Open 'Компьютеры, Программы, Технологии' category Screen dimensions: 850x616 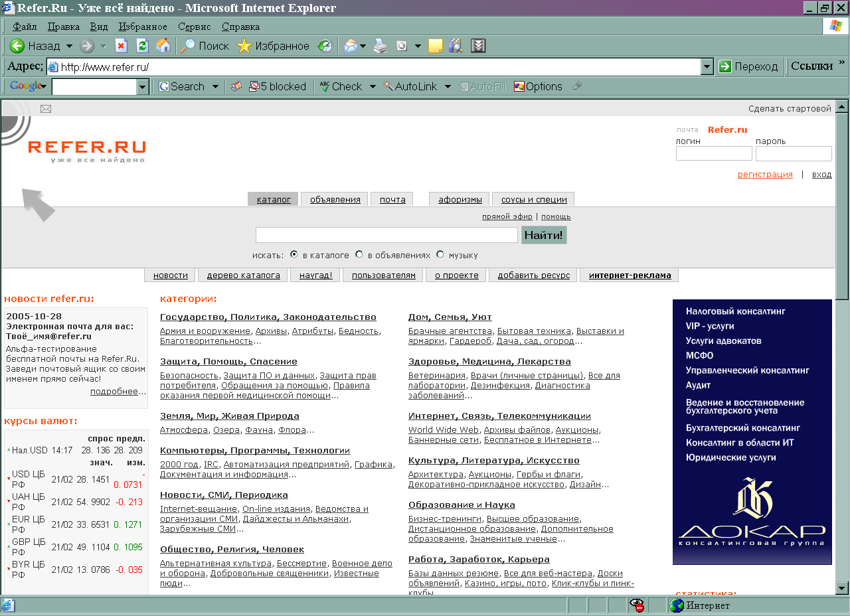[255, 450]
